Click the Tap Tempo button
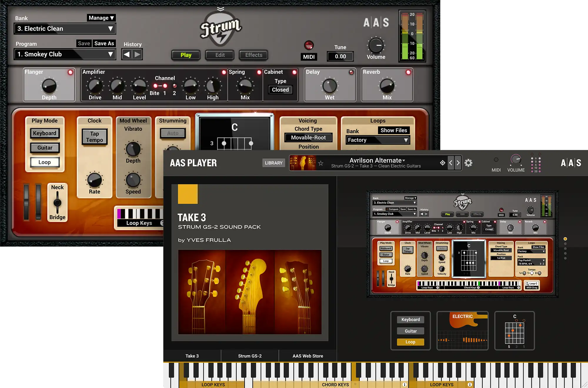The height and width of the screenshot is (388, 588). point(94,137)
